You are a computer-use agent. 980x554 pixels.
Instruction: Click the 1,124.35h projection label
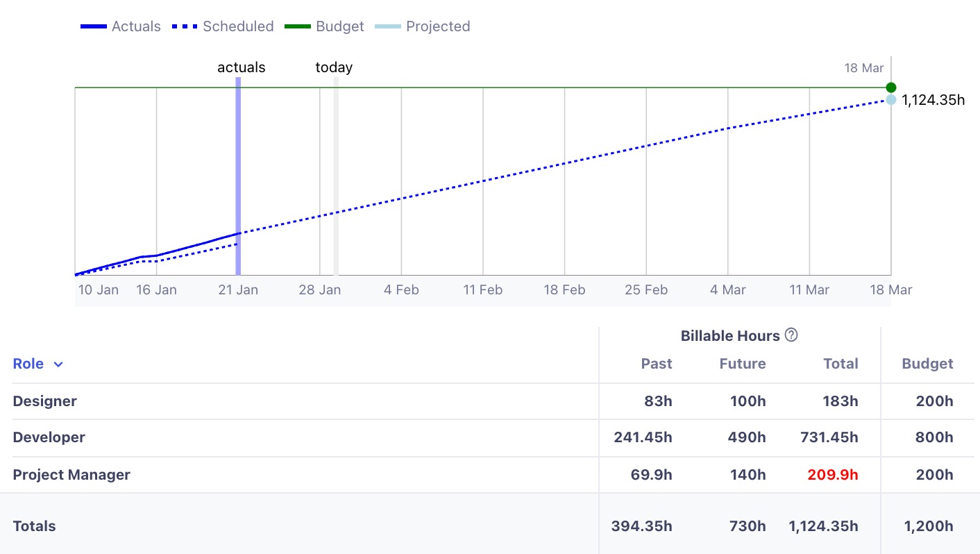pos(933,100)
